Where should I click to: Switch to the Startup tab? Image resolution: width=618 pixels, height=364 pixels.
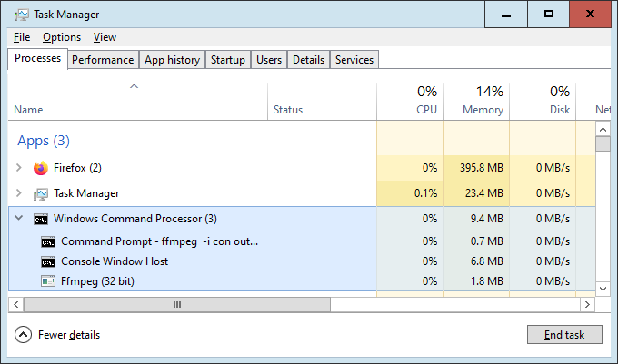(x=227, y=60)
